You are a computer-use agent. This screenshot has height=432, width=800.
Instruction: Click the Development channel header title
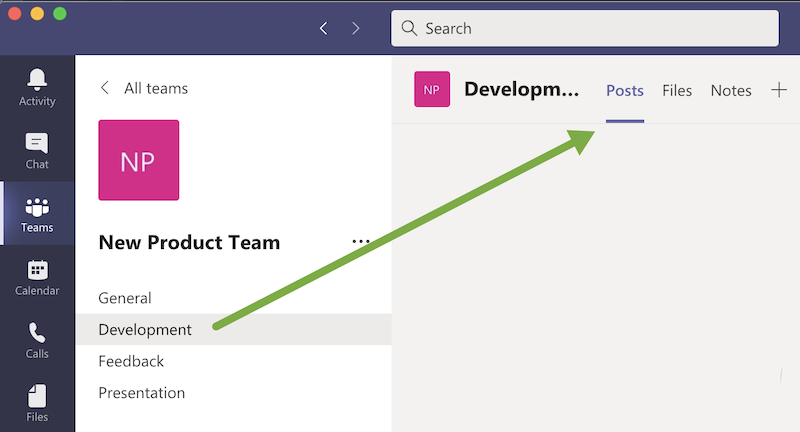pyautogui.click(x=521, y=90)
